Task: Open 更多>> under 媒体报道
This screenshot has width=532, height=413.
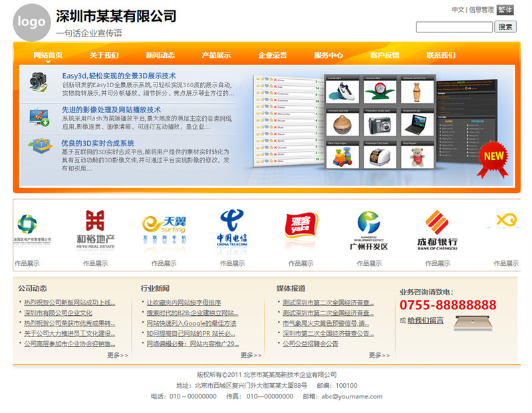Action: (x=379, y=355)
